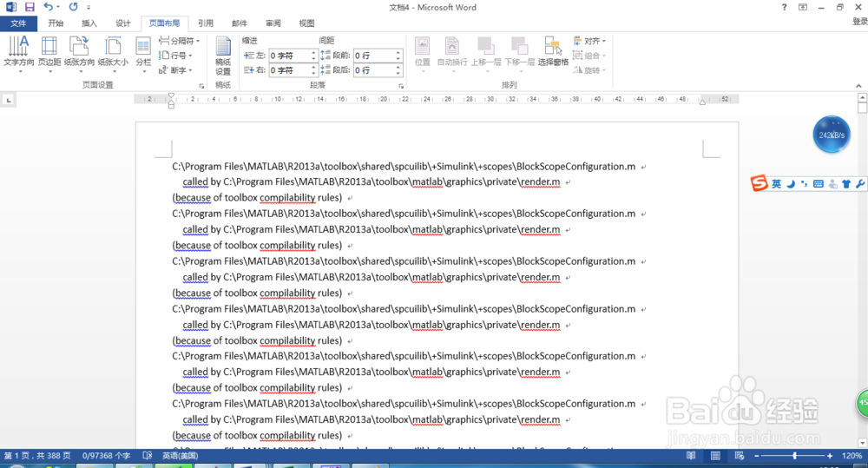The image size is (868, 468).
Task: Open the 行号 line numbers dropdown
Action: 175,56
